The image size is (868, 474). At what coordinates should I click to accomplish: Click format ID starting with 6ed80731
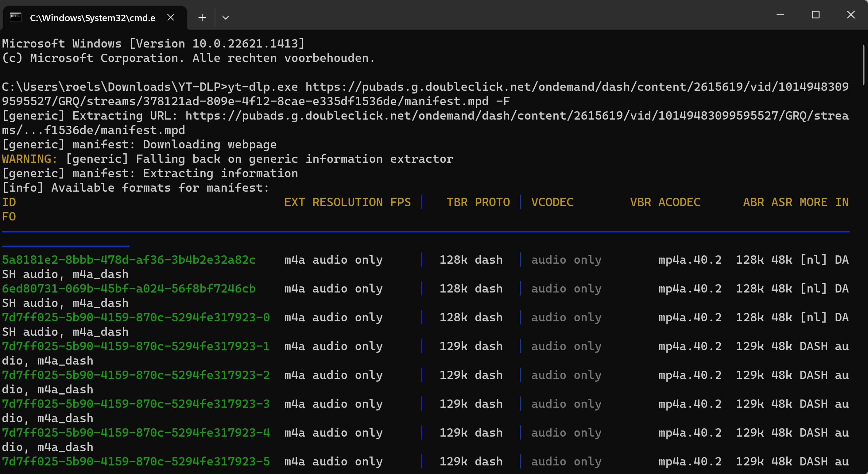tap(129, 289)
